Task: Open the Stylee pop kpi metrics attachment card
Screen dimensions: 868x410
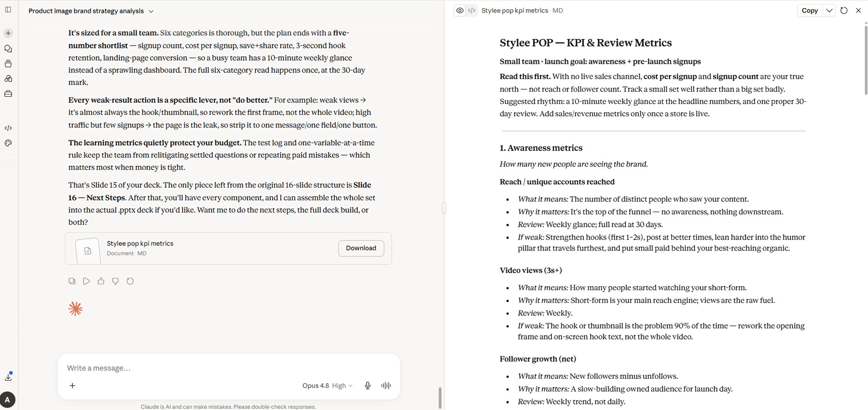Action: point(228,249)
